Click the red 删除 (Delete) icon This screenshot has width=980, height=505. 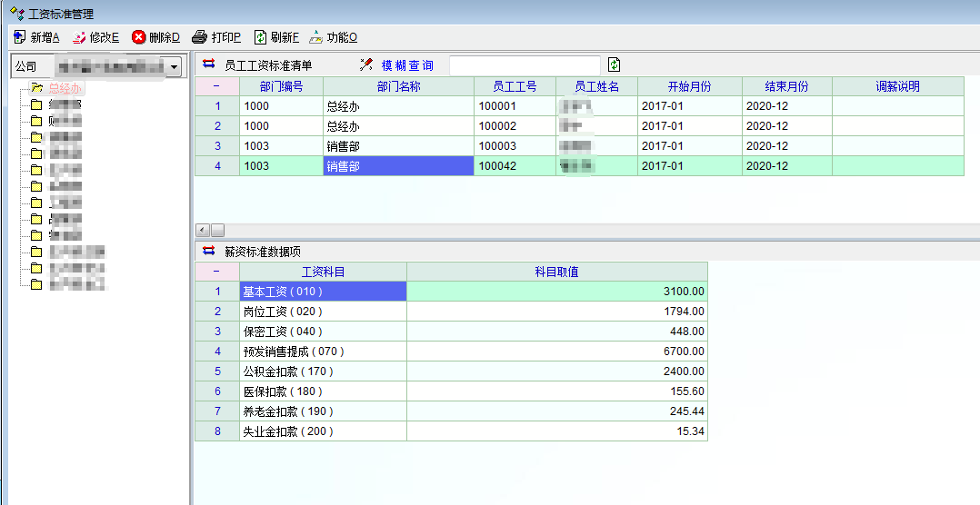point(138,37)
